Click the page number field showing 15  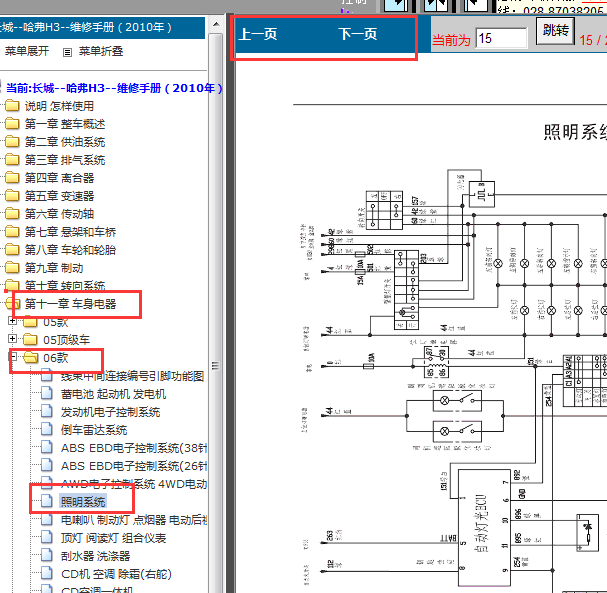coord(501,38)
